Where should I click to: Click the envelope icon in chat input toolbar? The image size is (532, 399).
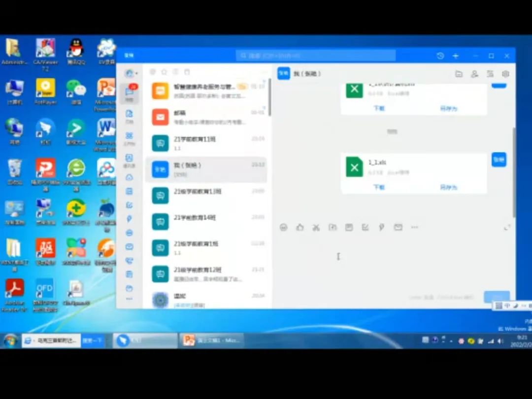pos(398,227)
